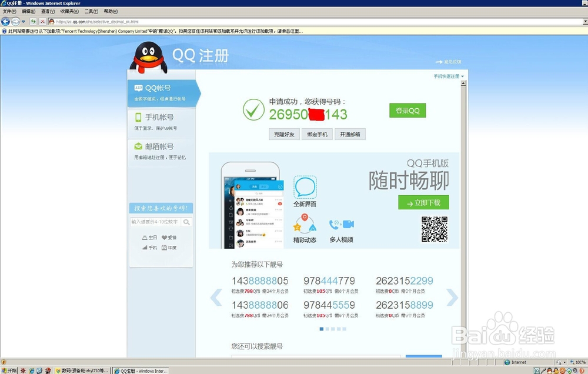
Task: Choose number 978444779
Action: click(x=329, y=281)
